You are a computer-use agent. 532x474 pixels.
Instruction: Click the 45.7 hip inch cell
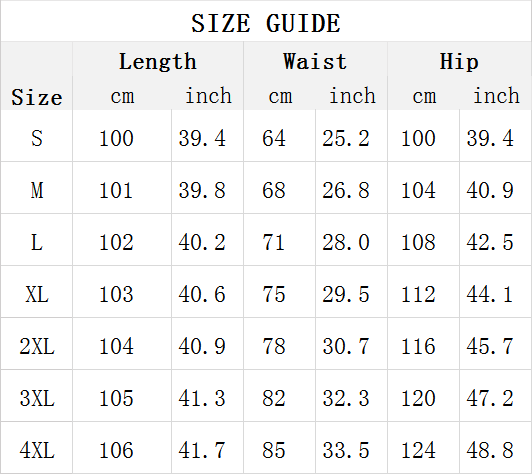[x=490, y=346]
